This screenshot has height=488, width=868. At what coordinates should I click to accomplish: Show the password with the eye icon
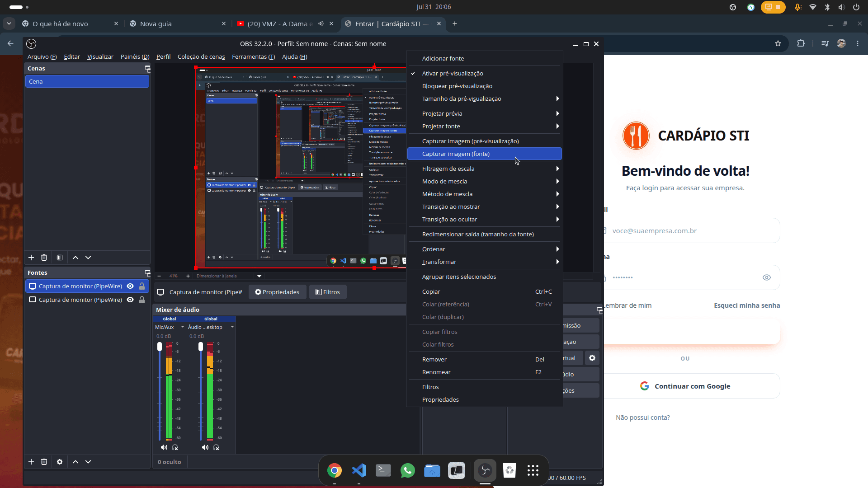767,277
